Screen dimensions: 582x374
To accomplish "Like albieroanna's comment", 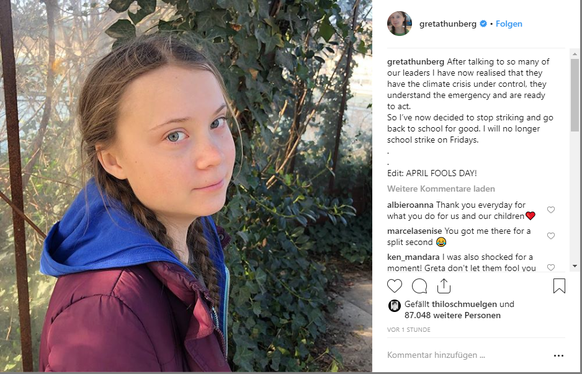I will coord(551,210).
